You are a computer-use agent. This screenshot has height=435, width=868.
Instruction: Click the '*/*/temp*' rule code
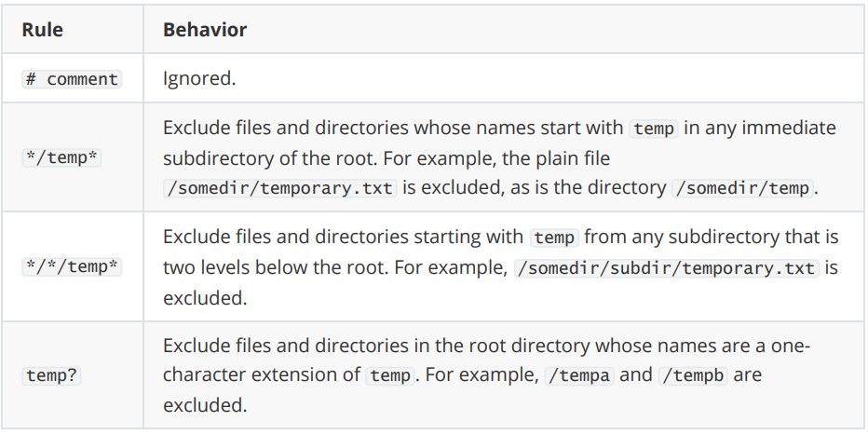click(x=72, y=266)
